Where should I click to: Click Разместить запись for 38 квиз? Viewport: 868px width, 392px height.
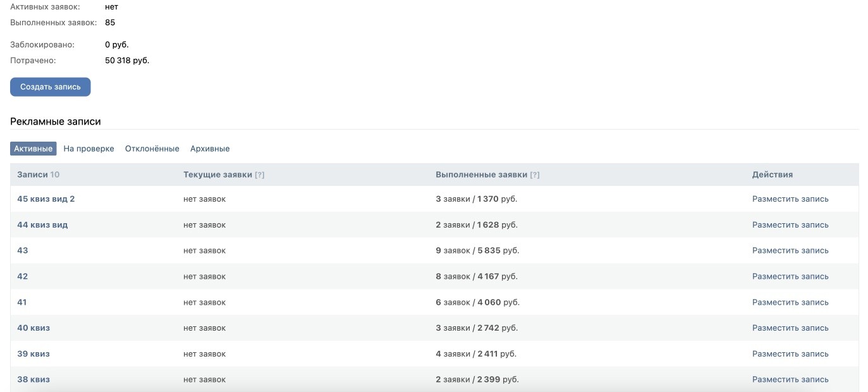[790, 380]
